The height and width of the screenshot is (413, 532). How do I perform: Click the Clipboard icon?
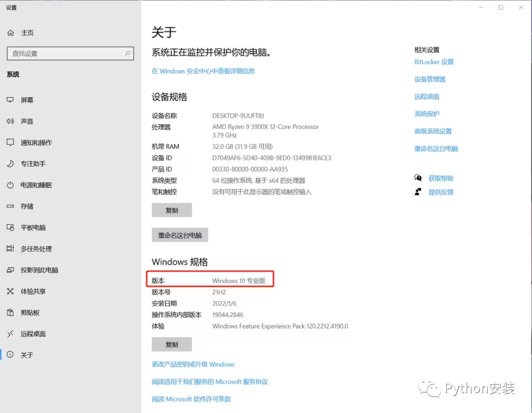(x=10, y=312)
